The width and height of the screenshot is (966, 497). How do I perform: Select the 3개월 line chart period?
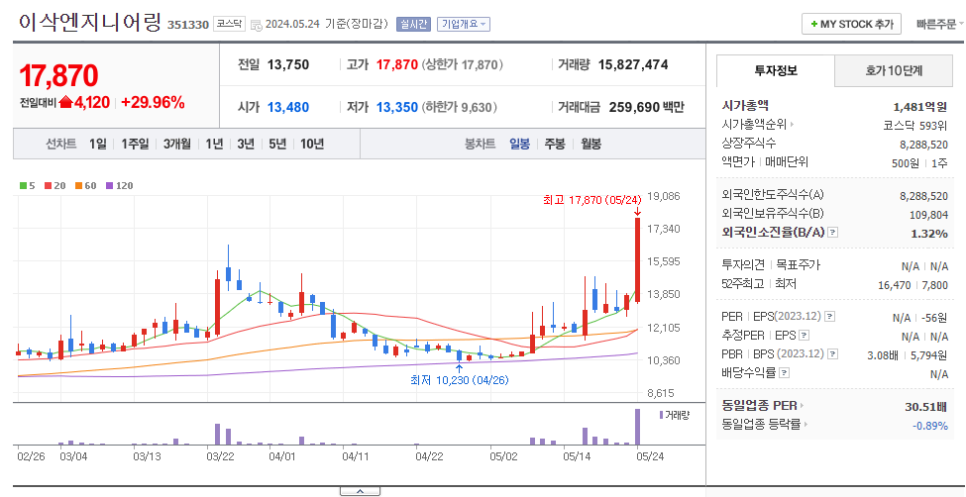[177, 144]
